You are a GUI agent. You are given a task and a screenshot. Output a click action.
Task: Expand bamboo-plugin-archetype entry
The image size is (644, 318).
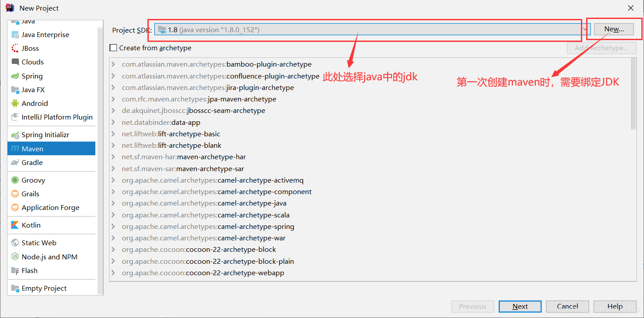tap(113, 64)
